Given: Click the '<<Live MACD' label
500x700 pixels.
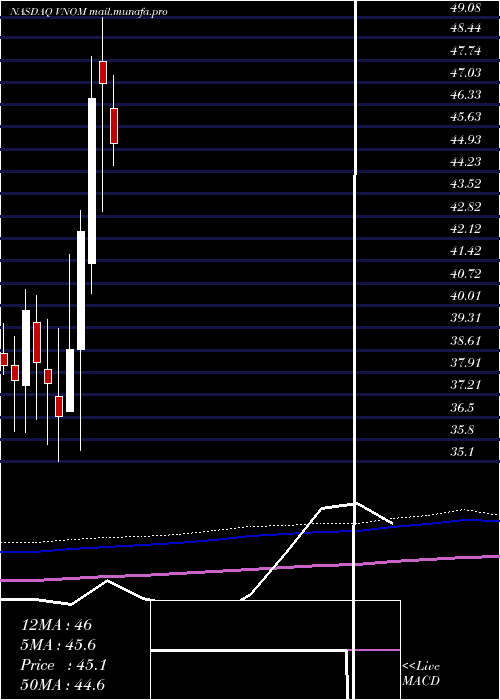Looking at the screenshot, I should (421, 674).
